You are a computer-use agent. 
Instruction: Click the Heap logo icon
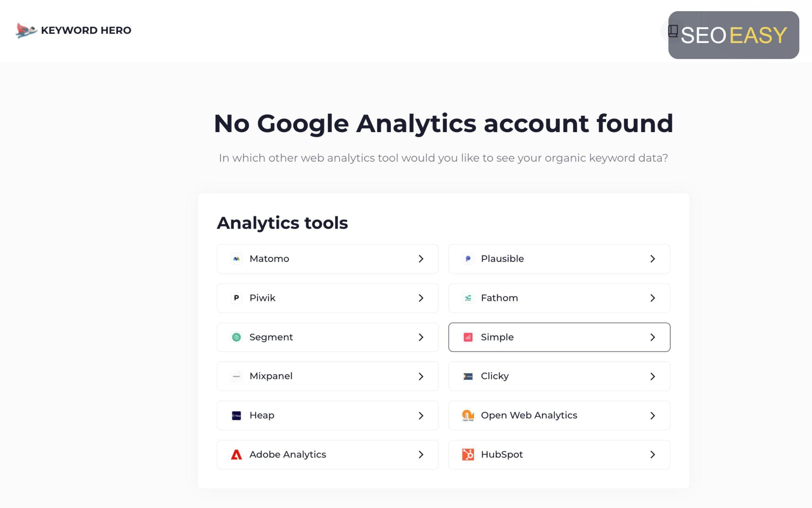click(236, 415)
